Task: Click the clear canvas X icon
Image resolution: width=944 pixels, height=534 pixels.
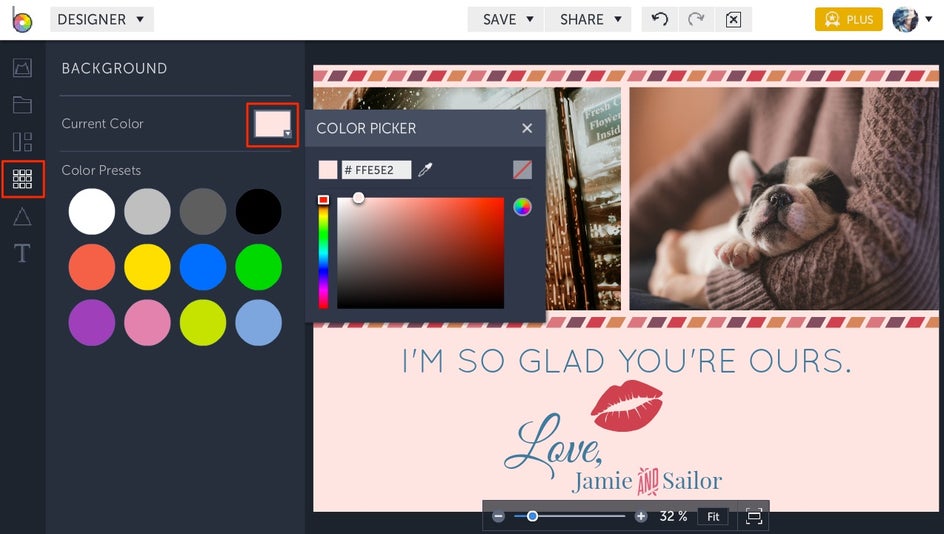Action: [x=733, y=19]
